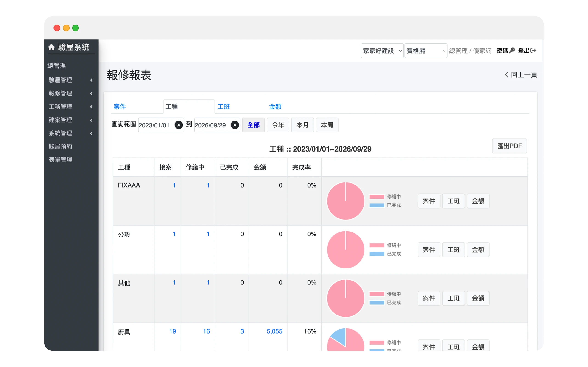Open the 16 修繕中 count for 廚具
The width and height of the screenshot is (588, 367).
pyautogui.click(x=207, y=331)
